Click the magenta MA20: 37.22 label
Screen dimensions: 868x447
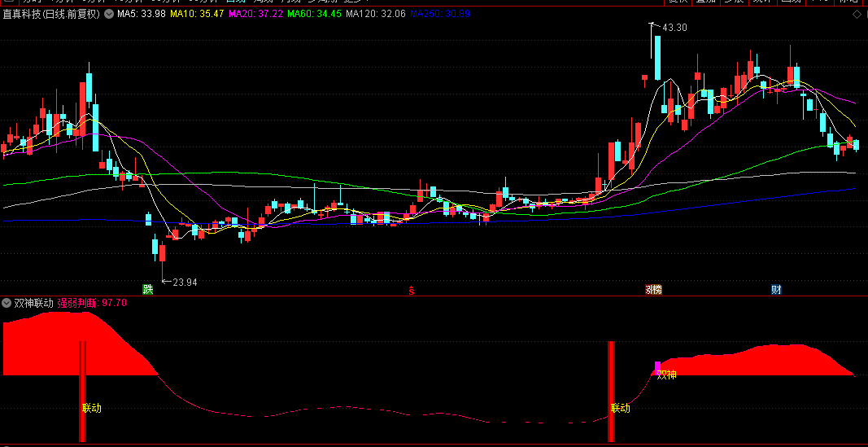pyautogui.click(x=255, y=14)
